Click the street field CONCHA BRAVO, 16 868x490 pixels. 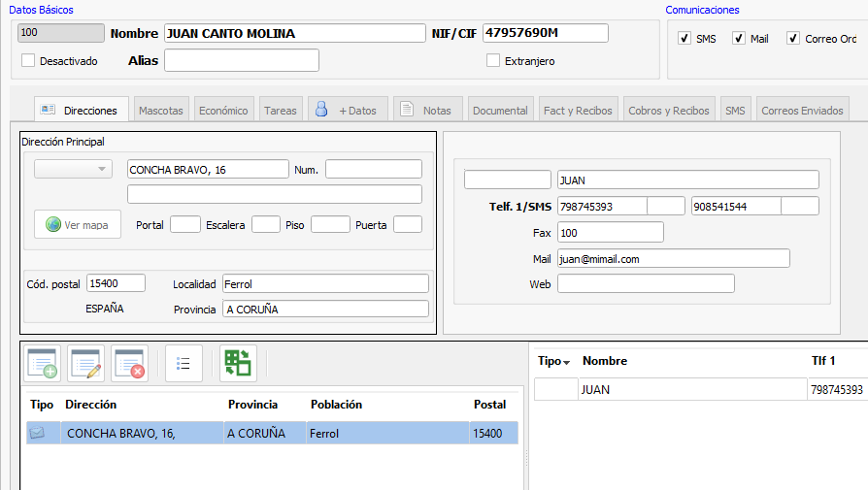[208, 169]
